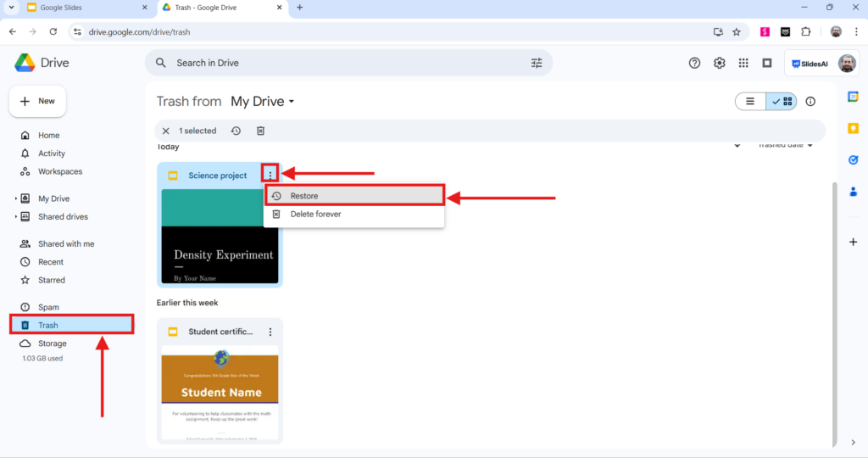
Task: Choose Delete forever in context menu
Action: [315, 215]
